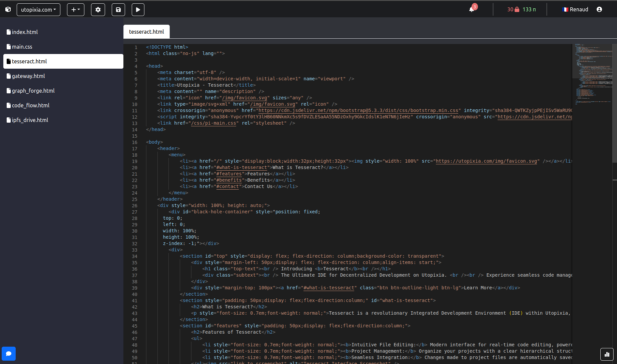This screenshot has width=617, height=364.
Task: Click the </head> closing tag
Action: pos(156,129)
